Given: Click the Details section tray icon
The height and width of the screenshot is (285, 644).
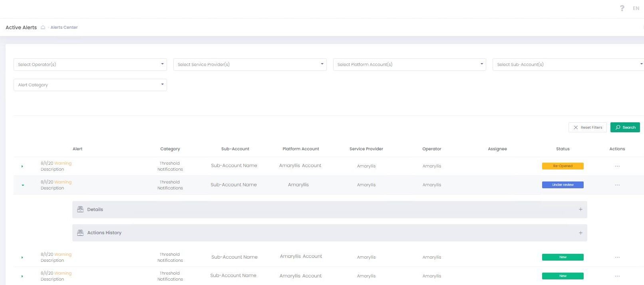Looking at the screenshot, I should [80, 209].
